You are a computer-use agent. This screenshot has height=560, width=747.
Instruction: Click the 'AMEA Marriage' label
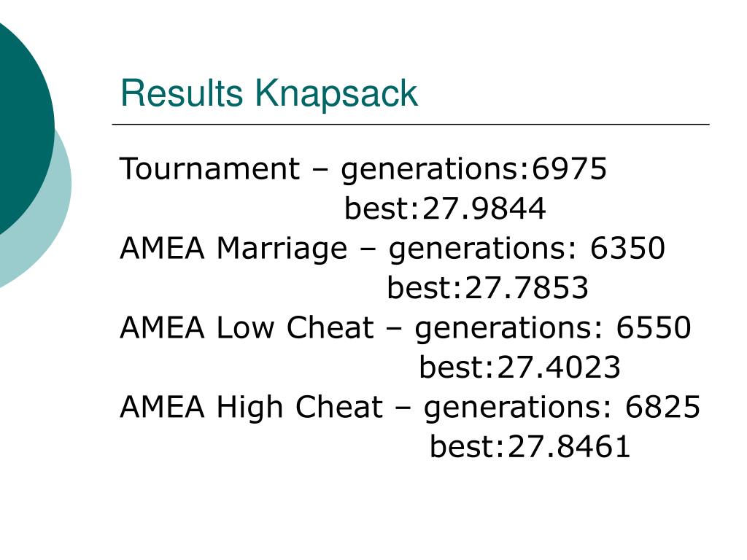[x=233, y=248]
